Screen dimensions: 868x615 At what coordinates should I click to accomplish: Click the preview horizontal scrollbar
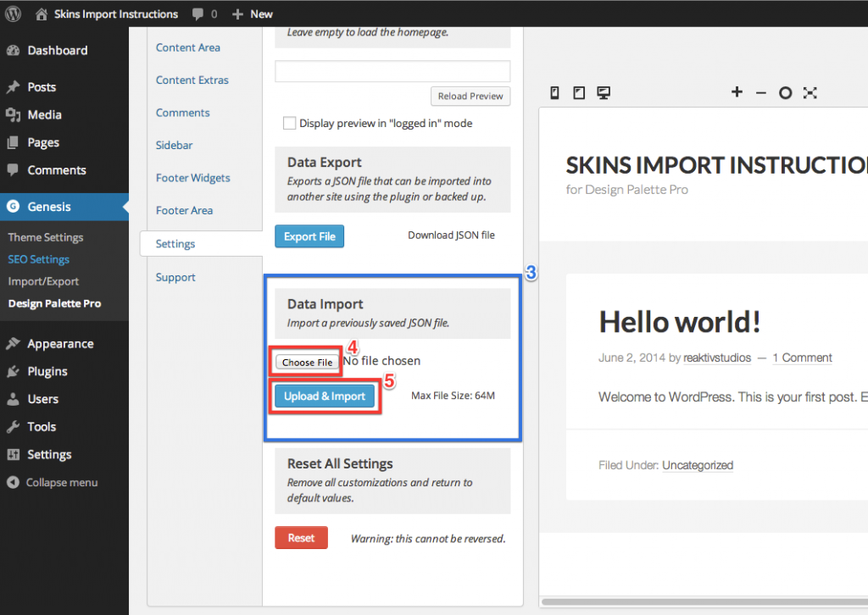pos(704,601)
